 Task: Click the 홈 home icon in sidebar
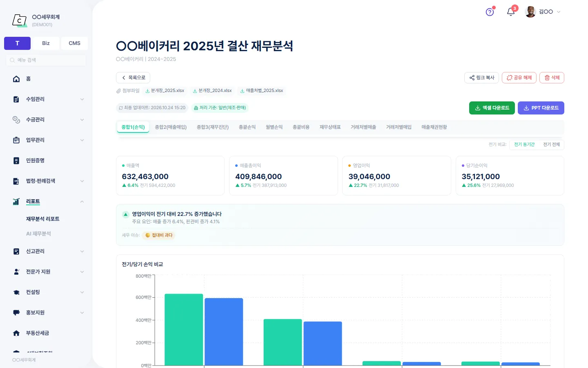coord(16,79)
